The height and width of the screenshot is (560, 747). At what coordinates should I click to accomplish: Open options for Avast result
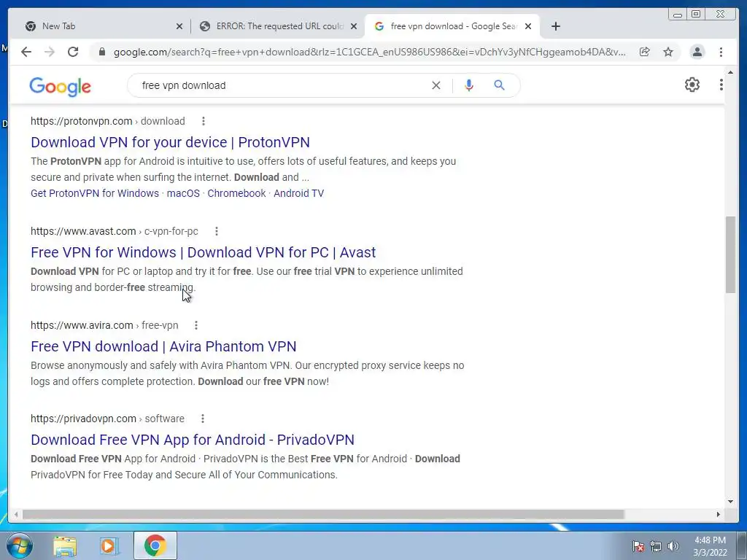click(217, 231)
